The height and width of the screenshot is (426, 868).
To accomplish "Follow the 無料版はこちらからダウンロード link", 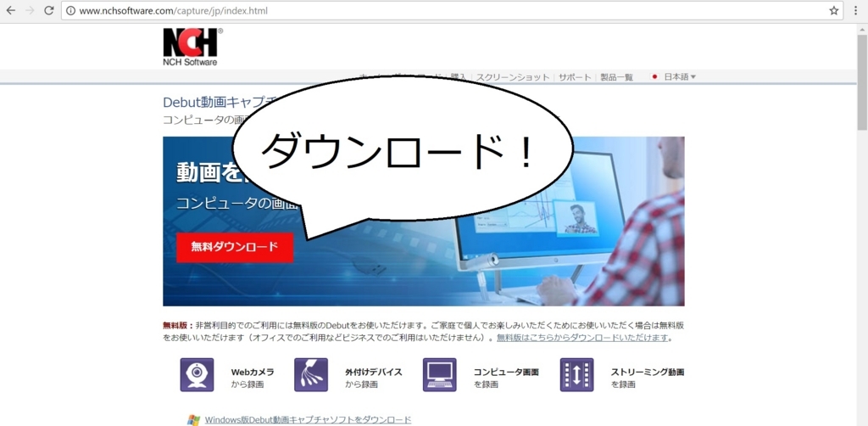I will 582,338.
